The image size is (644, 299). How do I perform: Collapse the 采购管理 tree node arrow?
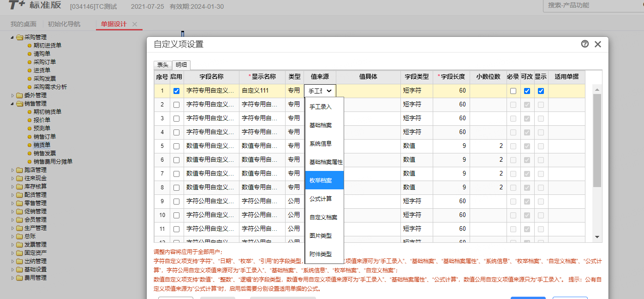tap(12, 37)
